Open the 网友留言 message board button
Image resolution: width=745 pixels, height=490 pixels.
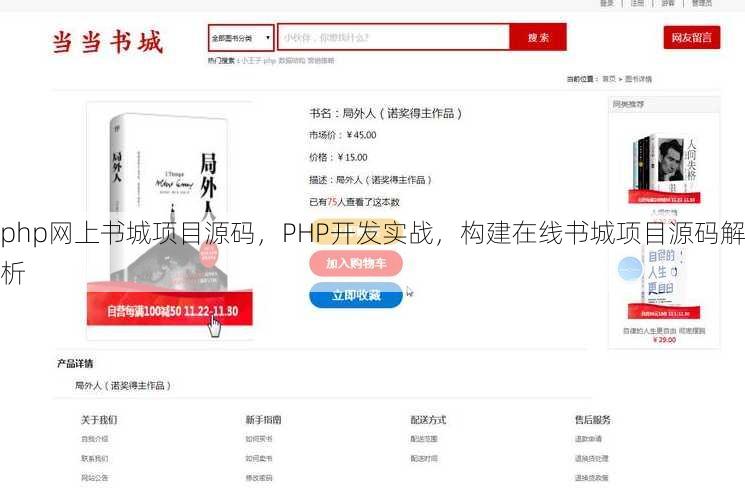692,38
